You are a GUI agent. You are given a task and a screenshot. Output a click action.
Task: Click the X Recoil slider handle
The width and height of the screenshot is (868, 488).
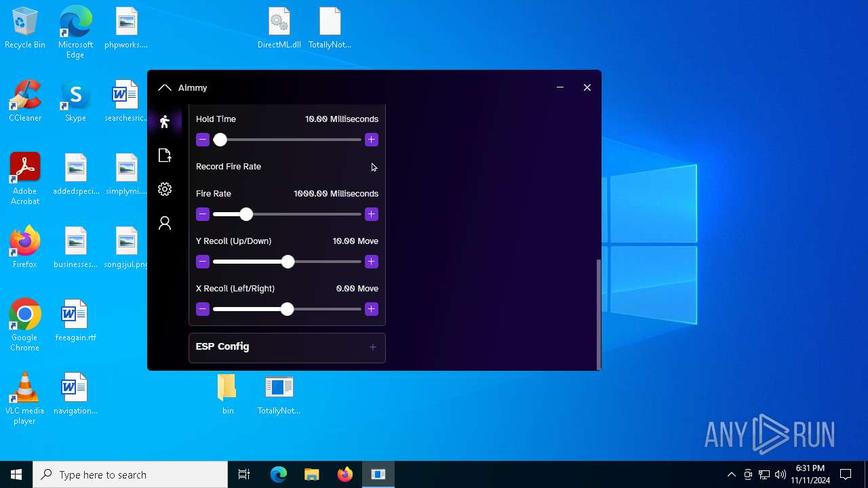click(x=287, y=309)
